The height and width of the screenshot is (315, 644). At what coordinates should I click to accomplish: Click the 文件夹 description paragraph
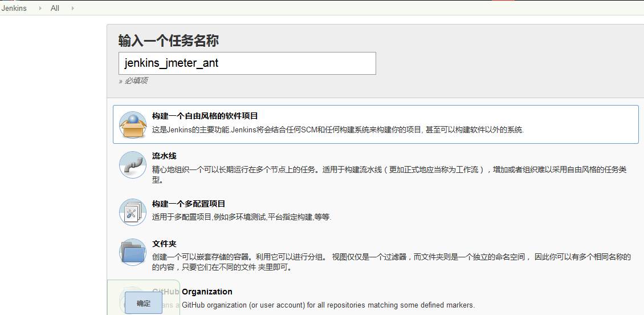(x=391, y=262)
